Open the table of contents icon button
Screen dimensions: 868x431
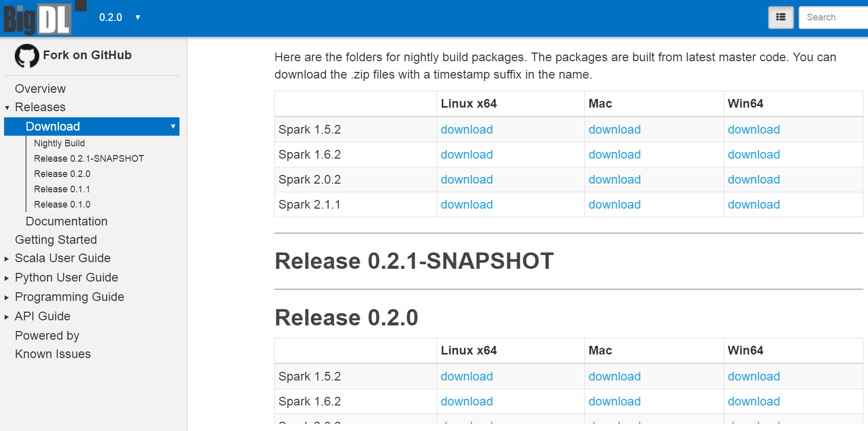[780, 17]
